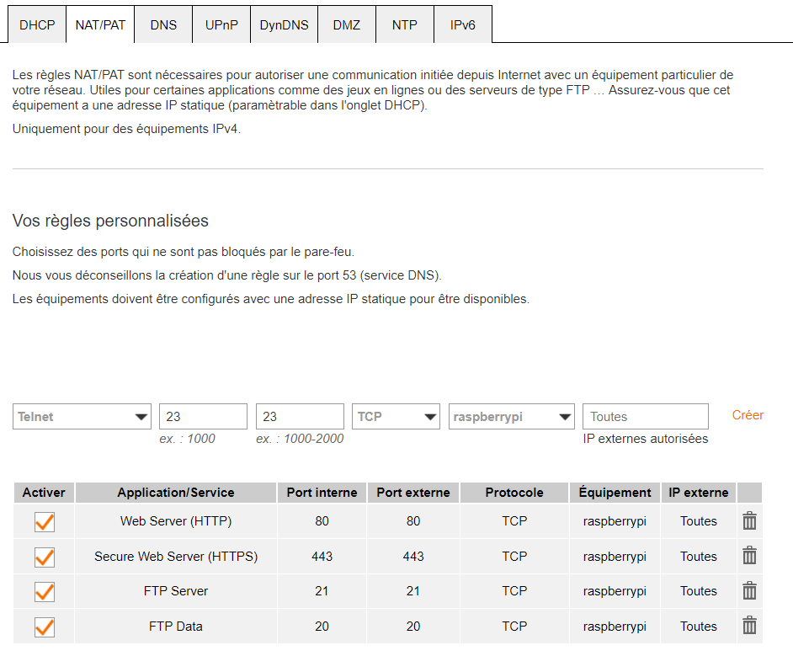
Task: Delete the FTP Data rule
Action: point(749,627)
